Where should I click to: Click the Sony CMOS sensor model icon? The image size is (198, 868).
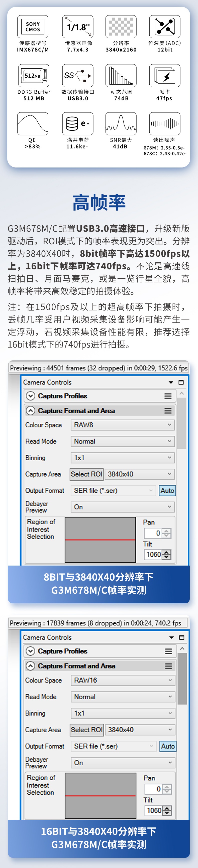(x=33, y=27)
